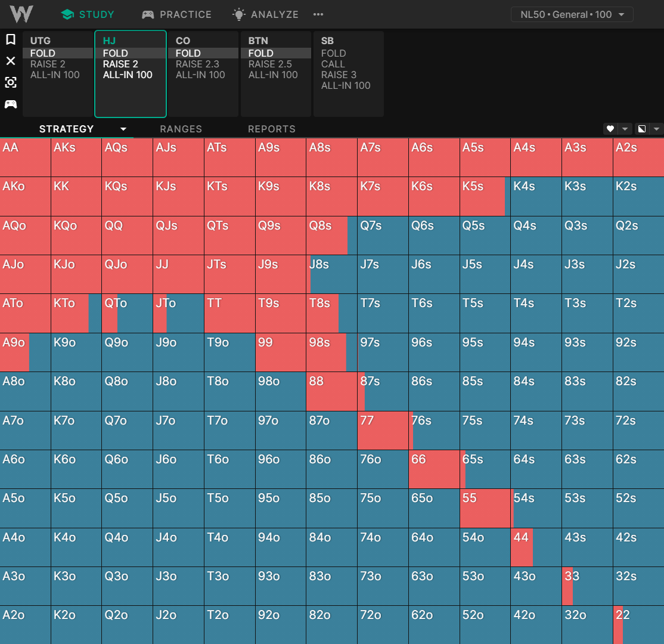Expand the dropdown arrow beside display icon

(x=656, y=129)
